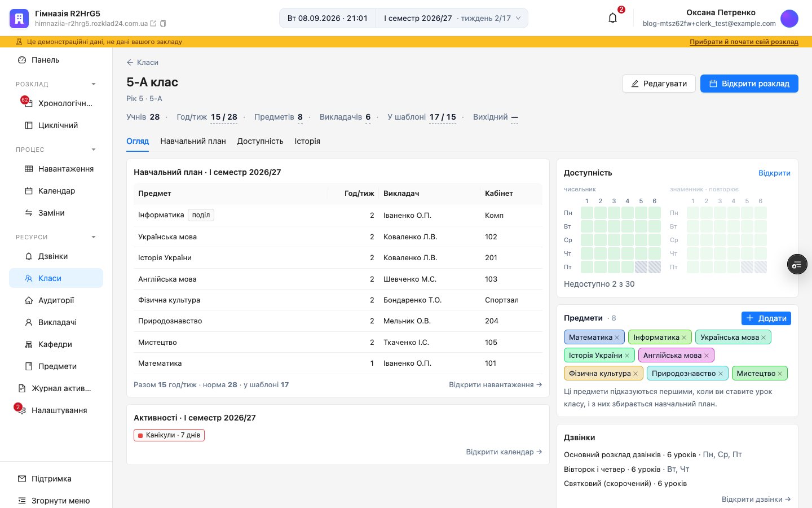The image size is (812, 508).
Task: Open the floating checklist widget button
Action: 797,264
